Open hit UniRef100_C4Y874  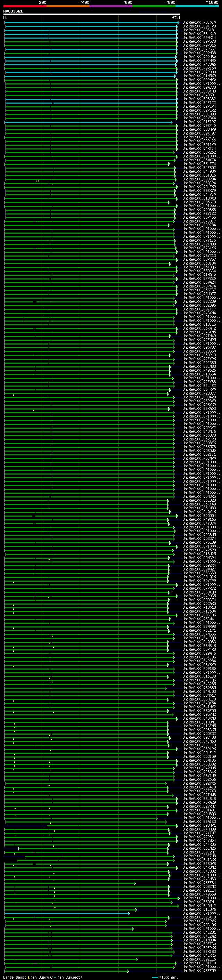click(x=199, y=523)
